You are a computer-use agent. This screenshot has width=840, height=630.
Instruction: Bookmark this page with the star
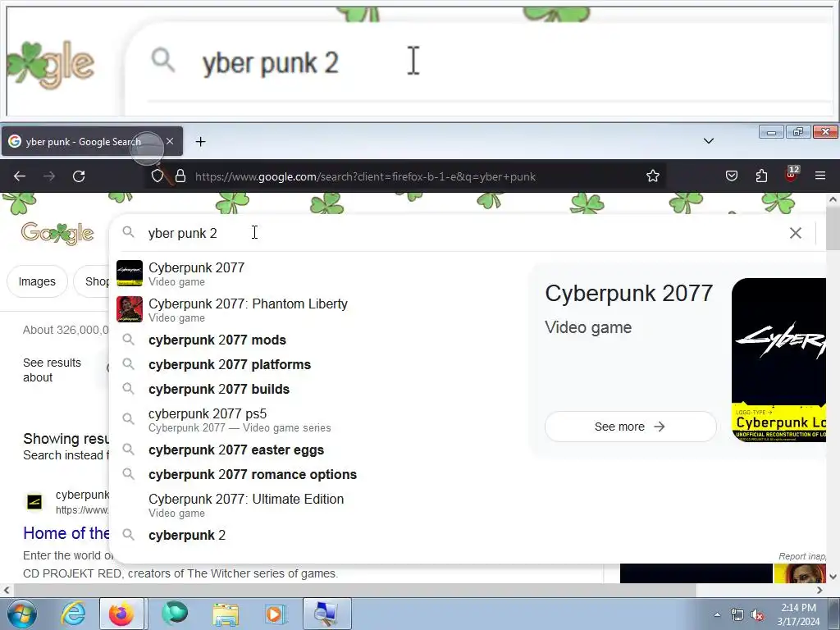(x=652, y=176)
